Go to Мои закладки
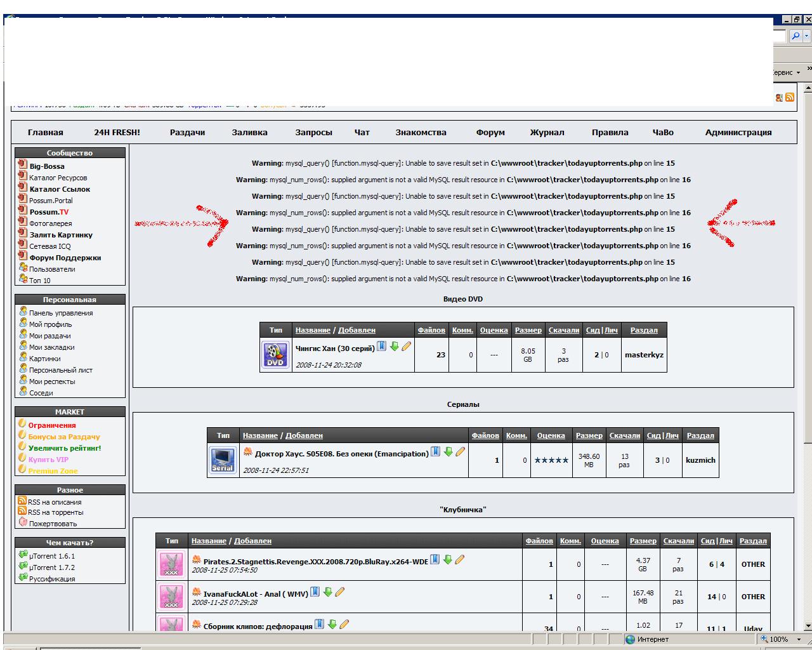 52,347
